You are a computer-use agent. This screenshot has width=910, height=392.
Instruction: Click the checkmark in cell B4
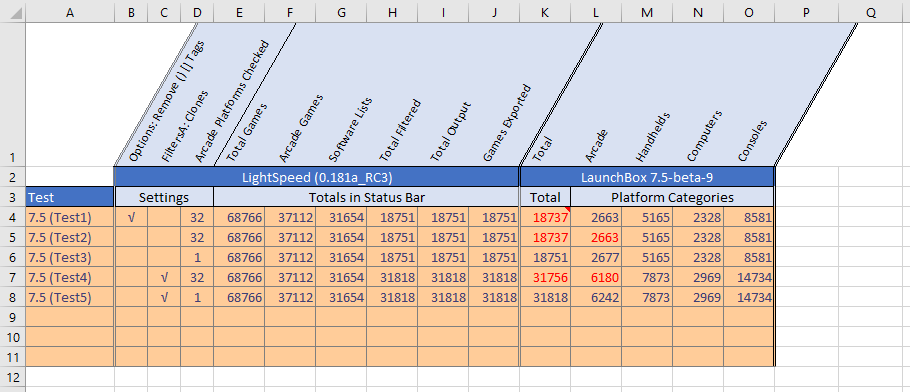(x=131, y=218)
